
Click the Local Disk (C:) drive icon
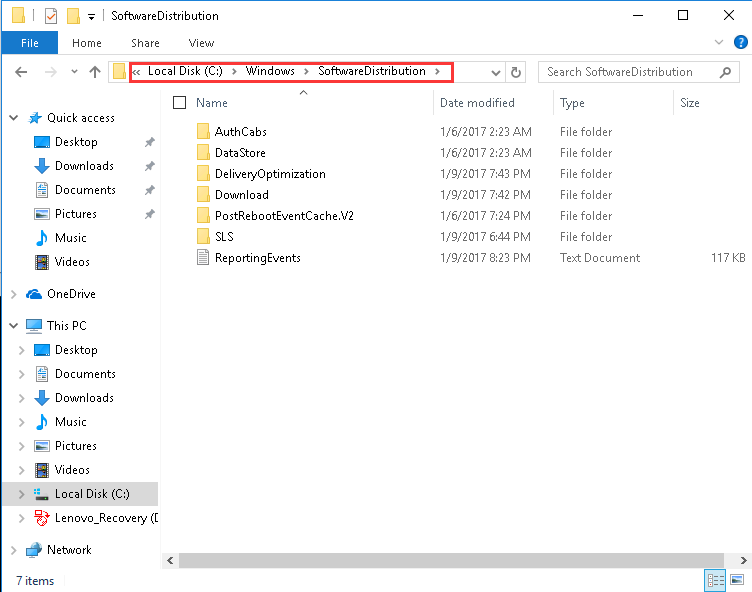pos(41,494)
